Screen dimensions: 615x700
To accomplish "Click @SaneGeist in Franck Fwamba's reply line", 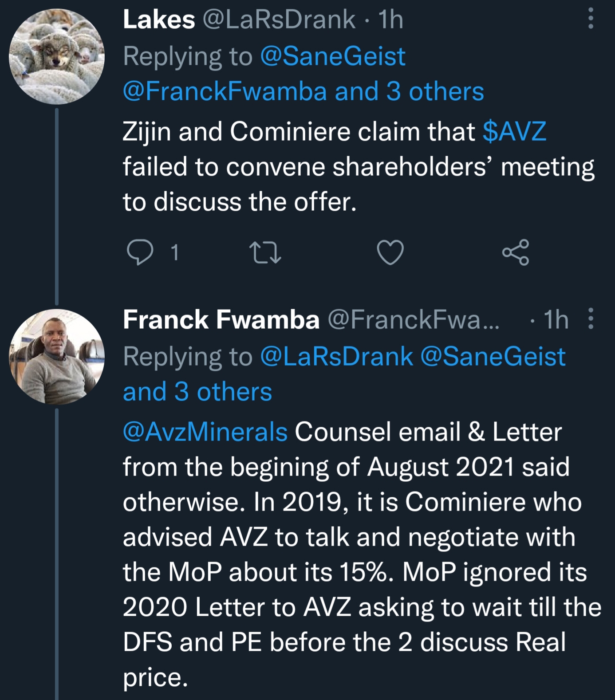I will click(x=493, y=357).
